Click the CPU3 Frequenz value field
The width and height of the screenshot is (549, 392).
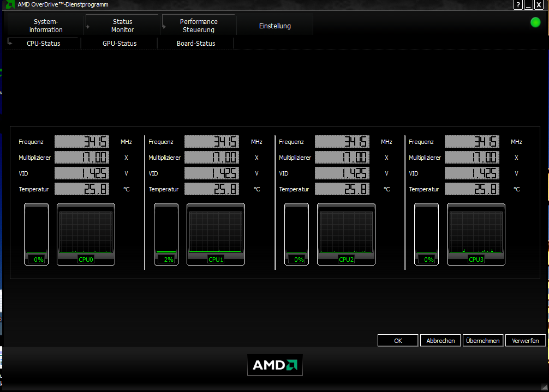472,142
